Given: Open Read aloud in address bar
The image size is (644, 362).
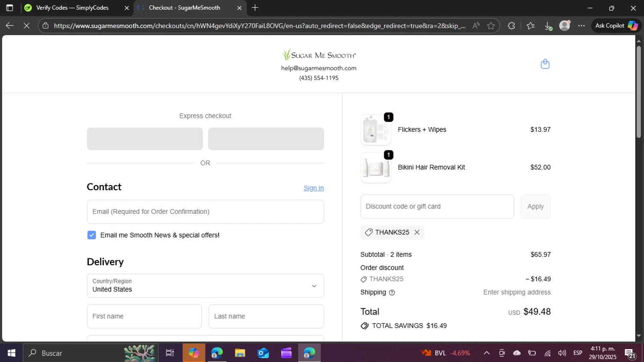Looking at the screenshot, I should pos(476,26).
